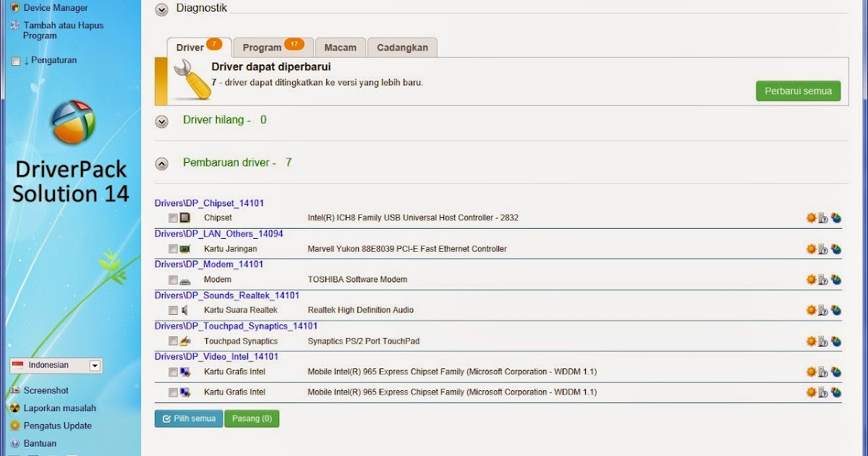Click the orange gear icon in Synaptics TouchPad row
The height and width of the screenshot is (456, 868).
811,342
